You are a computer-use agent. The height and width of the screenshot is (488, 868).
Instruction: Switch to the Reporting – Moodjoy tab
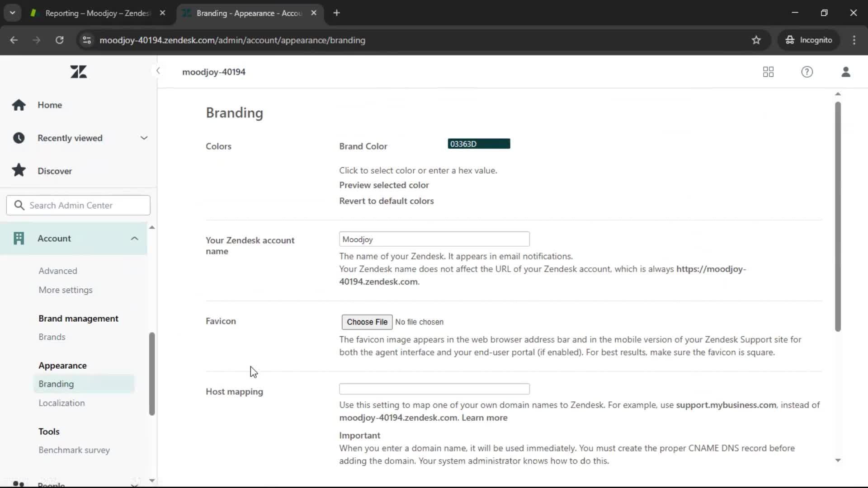(x=99, y=13)
